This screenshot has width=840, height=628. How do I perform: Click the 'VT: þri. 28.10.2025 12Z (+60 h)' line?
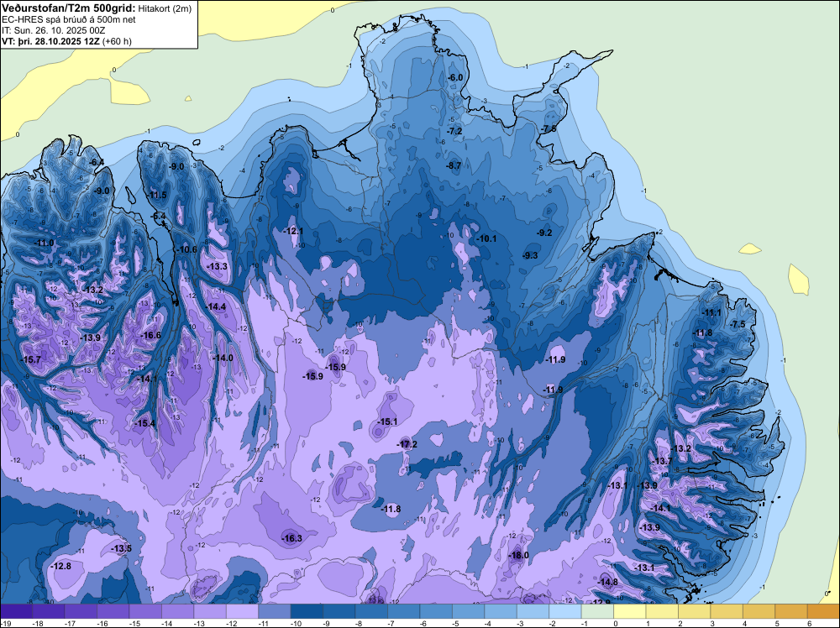[66, 41]
